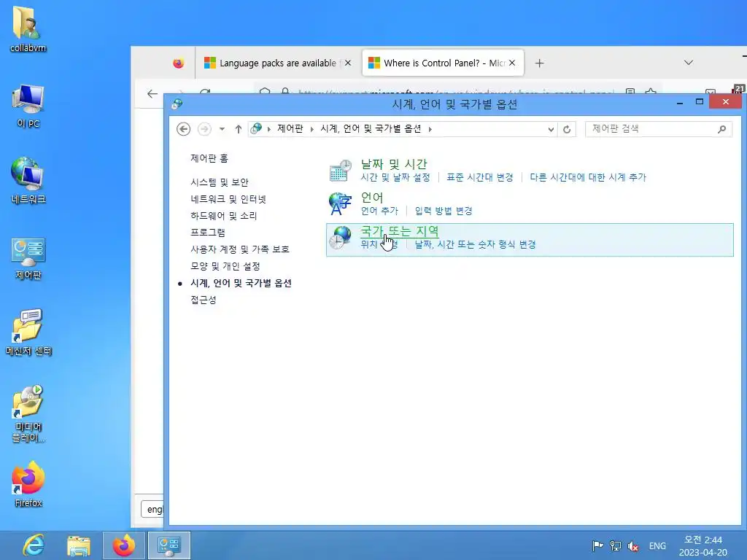Click the 언어 globe icon
This screenshot has height=560, width=747.
point(340,204)
